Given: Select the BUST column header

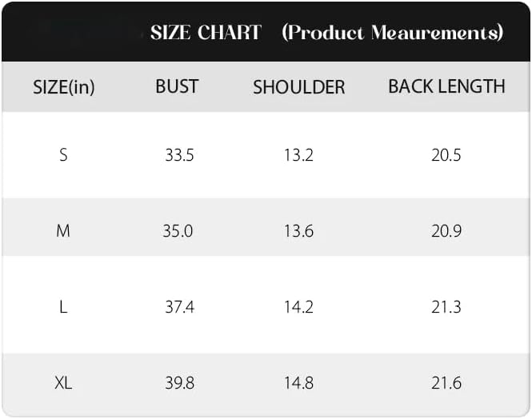Looking at the screenshot, I should (177, 86).
